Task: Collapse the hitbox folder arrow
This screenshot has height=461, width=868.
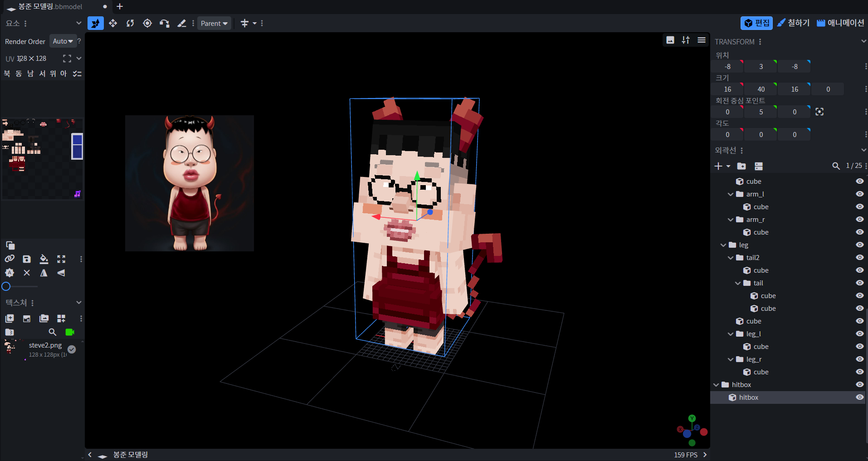Action: click(x=716, y=385)
